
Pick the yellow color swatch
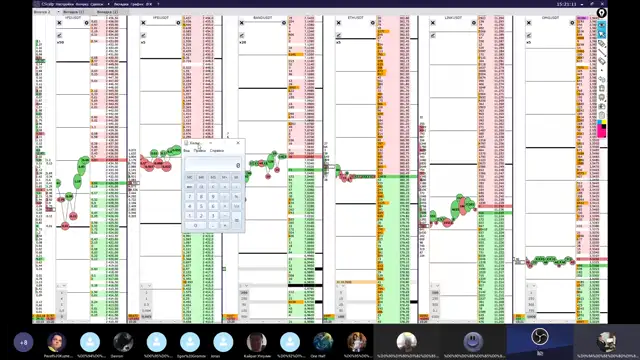pyautogui.click(x=604, y=122)
